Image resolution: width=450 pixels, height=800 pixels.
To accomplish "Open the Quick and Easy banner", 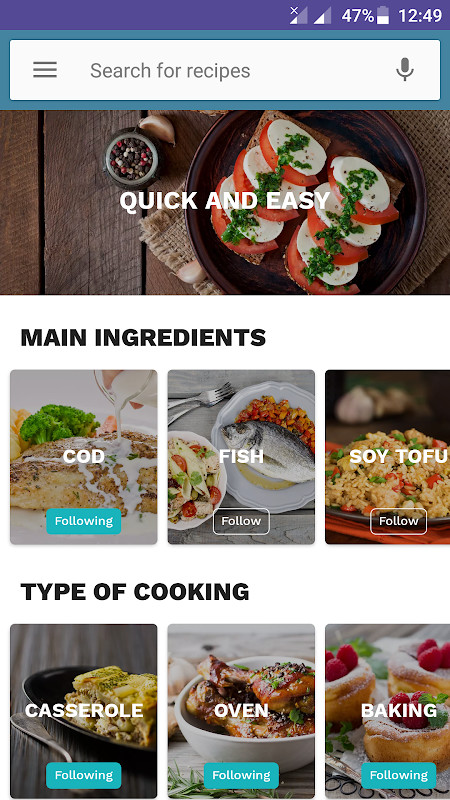I will click(x=225, y=202).
